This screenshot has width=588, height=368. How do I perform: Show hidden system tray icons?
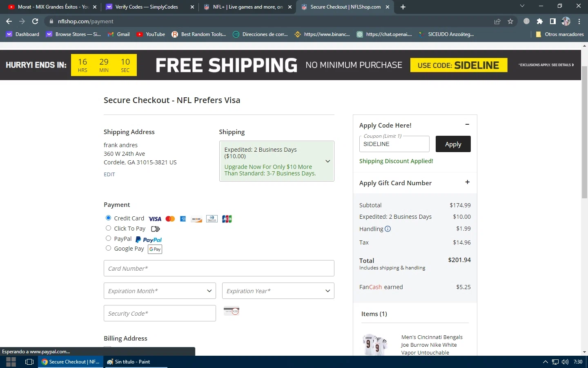click(x=545, y=362)
